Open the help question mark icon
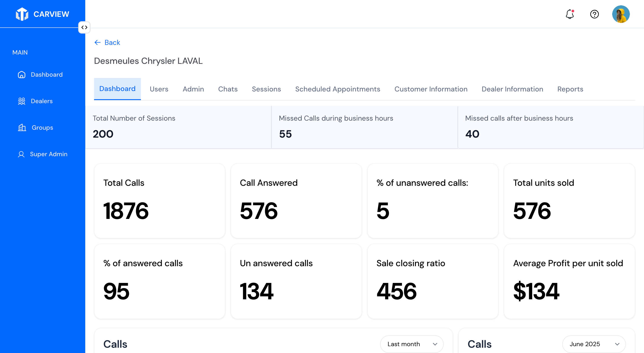644x353 pixels. point(594,14)
